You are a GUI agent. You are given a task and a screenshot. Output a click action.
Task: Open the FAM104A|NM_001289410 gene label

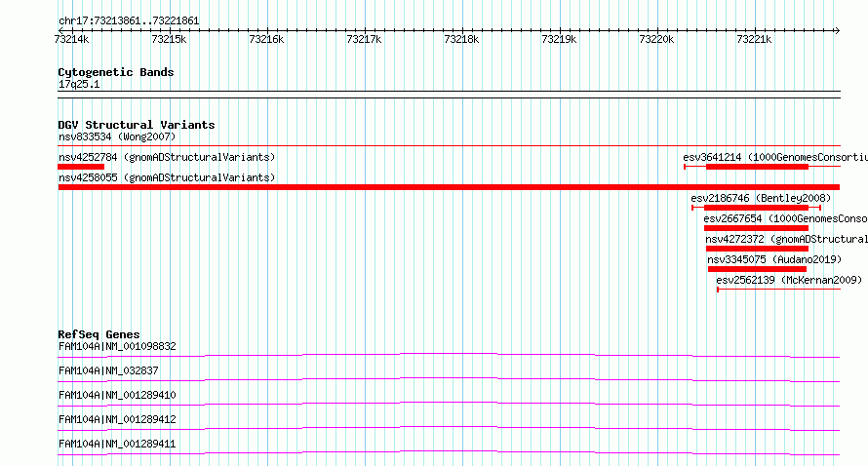[117, 395]
